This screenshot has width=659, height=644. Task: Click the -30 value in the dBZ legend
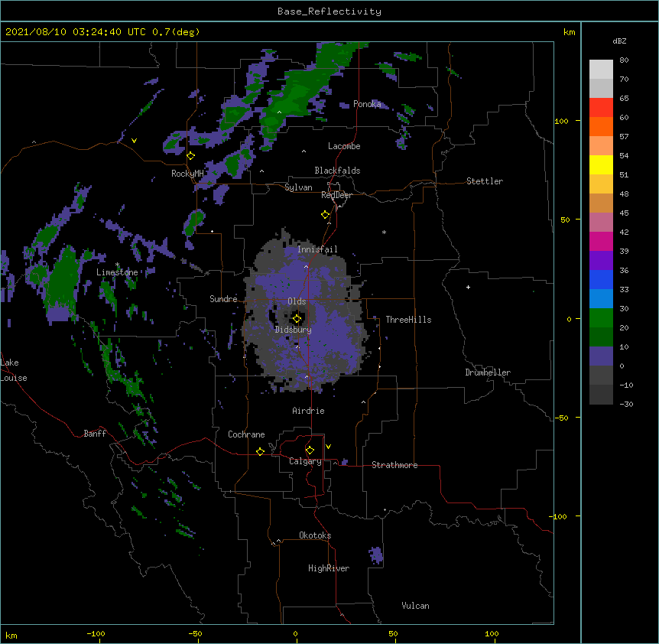[x=626, y=404]
